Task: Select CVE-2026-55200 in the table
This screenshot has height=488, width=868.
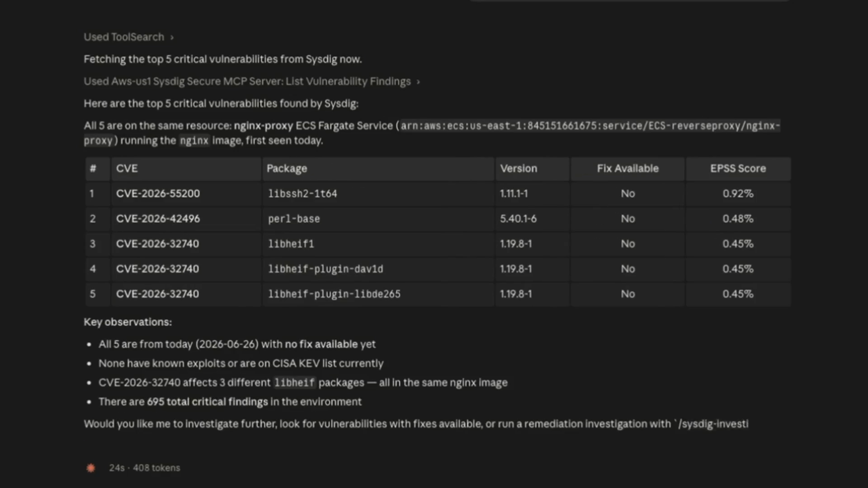Action: 158,193
